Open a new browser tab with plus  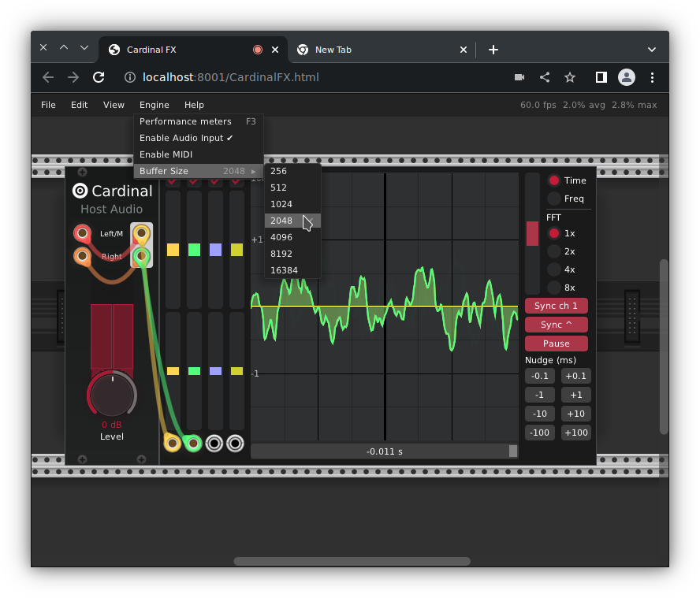click(x=493, y=50)
